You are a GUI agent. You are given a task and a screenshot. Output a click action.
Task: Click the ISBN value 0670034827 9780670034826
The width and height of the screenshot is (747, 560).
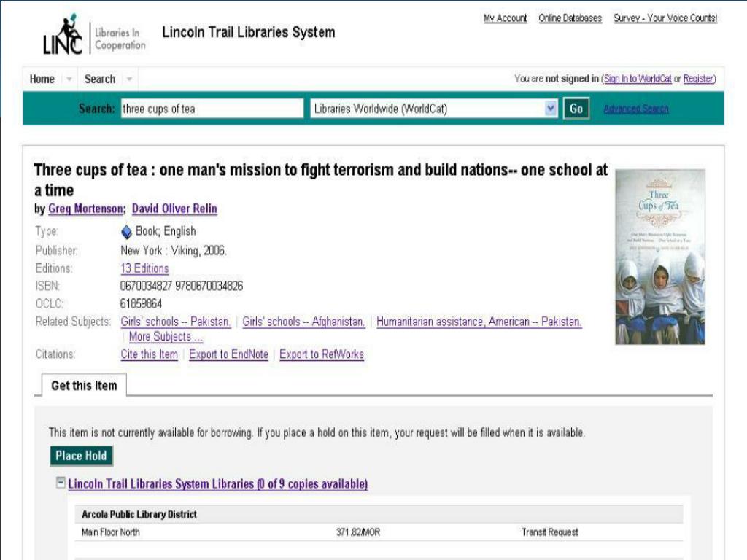[182, 286]
